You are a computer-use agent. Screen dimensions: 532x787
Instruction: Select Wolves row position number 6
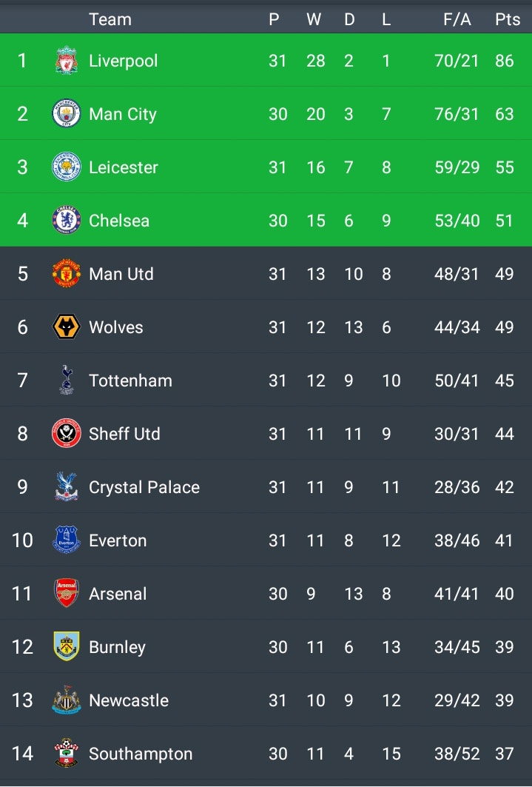click(x=22, y=327)
